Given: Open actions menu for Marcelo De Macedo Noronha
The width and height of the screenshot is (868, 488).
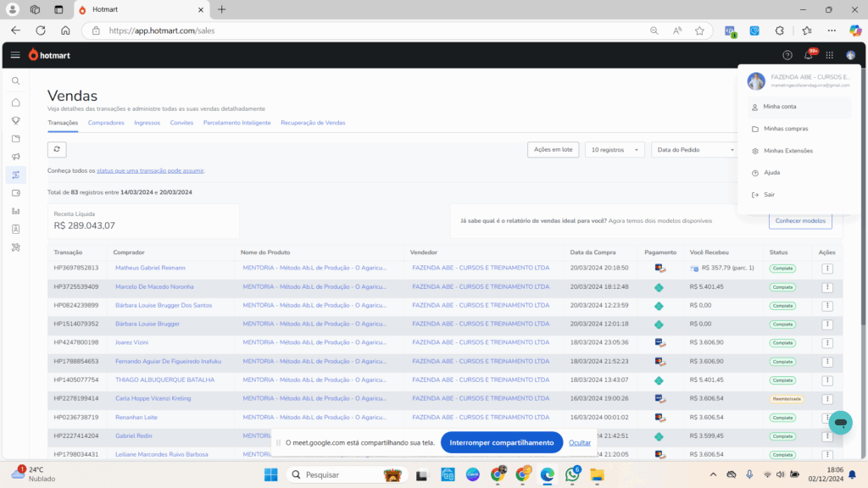Looking at the screenshot, I should (827, 287).
